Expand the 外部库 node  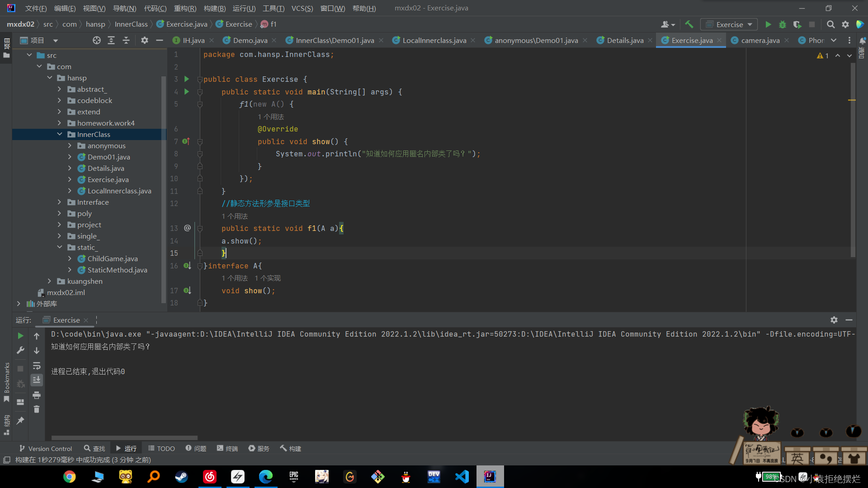coord(19,304)
